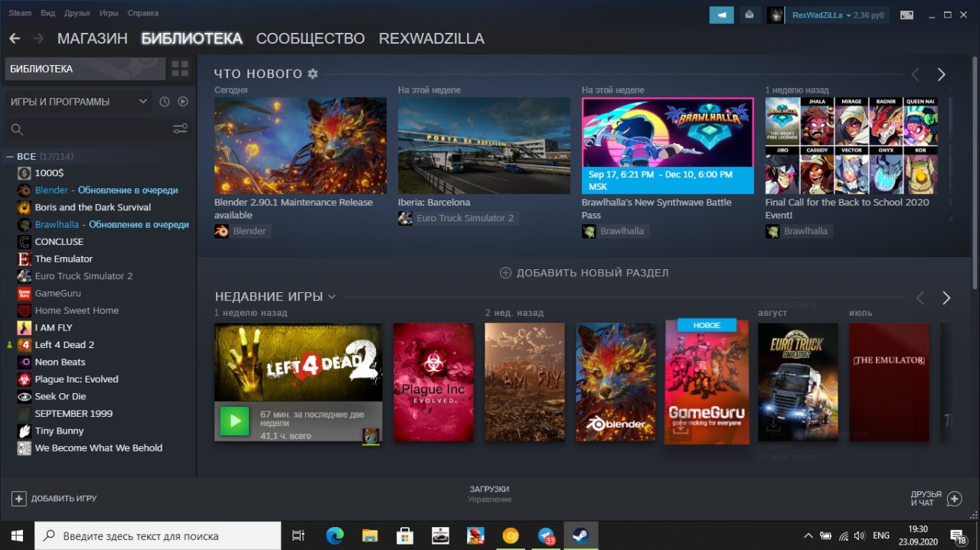The width and height of the screenshot is (980, 550).
Task: Open the Windows Task View icon
Action: [299, 535]
